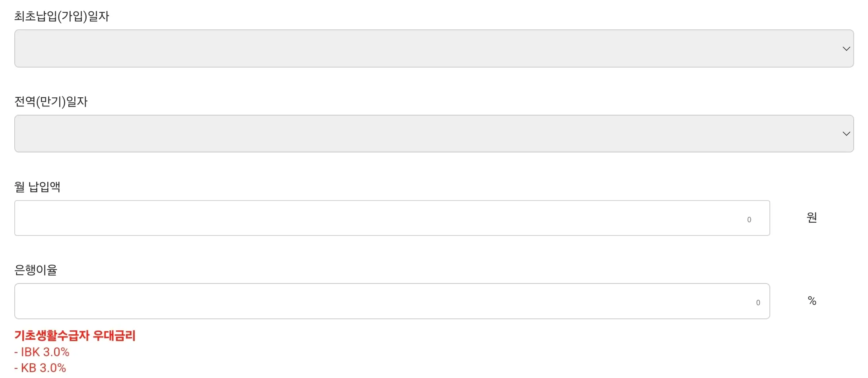This screenshot has width=868, height=378.
Task: Click the 전역(만기)일자 label
Action: pos(51,102)
